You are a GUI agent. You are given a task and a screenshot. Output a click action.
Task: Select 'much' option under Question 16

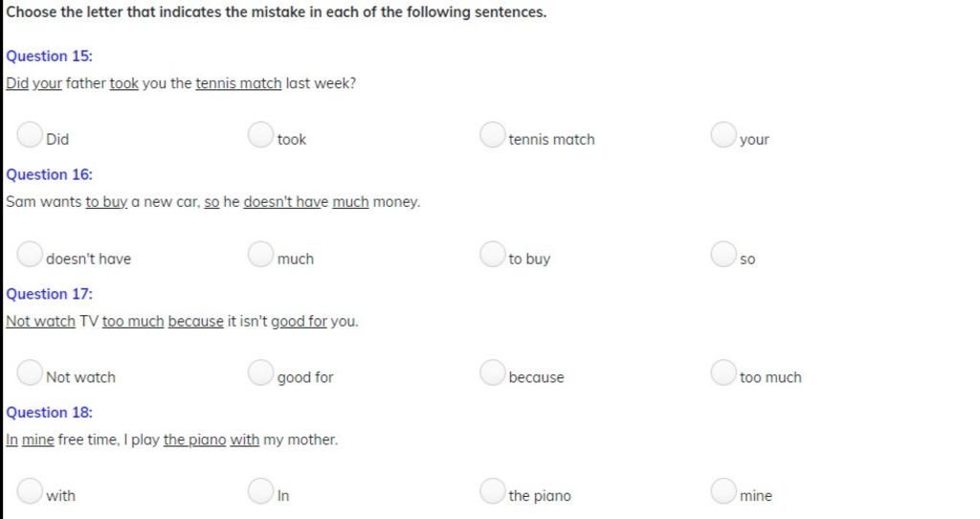[261, 255]
